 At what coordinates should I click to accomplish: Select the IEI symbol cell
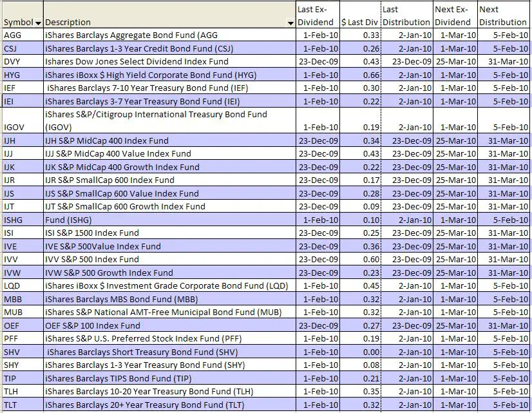[23, 101]
